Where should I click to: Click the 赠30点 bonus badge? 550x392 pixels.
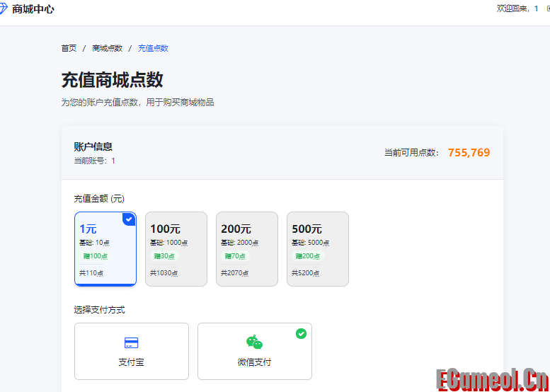pyautogui.click(x=164, y=256)
